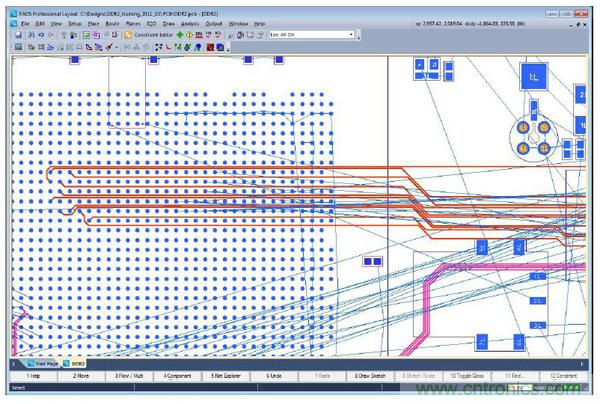Toggle gloss with 10 Toggle Gloss button

pos(469,376)
